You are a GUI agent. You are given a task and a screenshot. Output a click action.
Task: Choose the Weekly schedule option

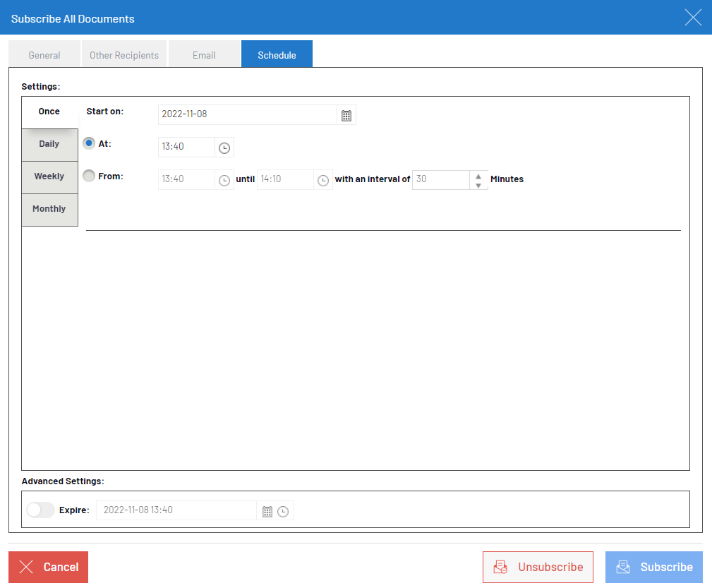49,176
